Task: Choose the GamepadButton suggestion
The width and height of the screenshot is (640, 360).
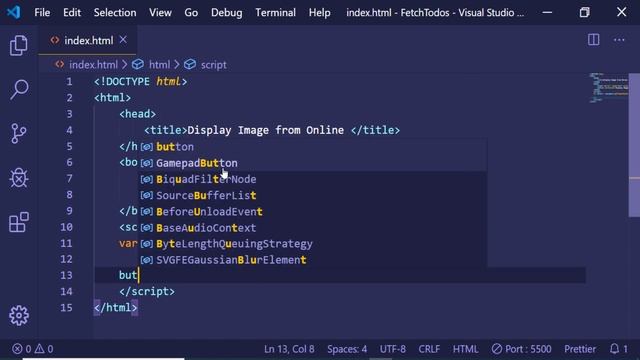Action: click(313, 163)
